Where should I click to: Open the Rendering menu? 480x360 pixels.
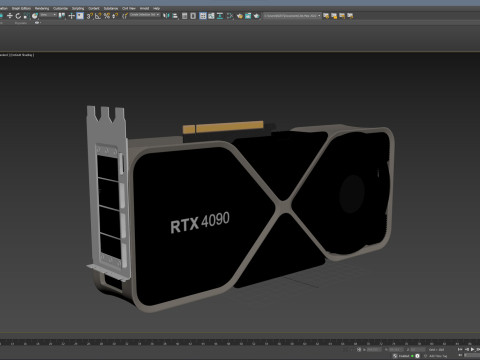click(42, 8)
